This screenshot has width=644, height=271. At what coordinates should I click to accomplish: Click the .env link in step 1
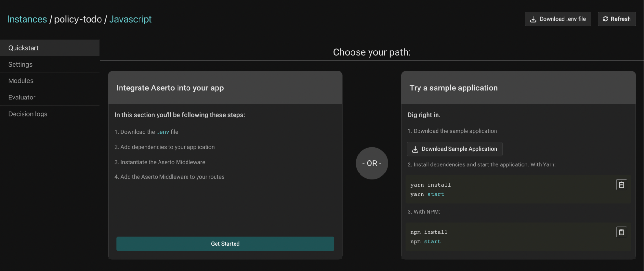click(x=163, y=132)
